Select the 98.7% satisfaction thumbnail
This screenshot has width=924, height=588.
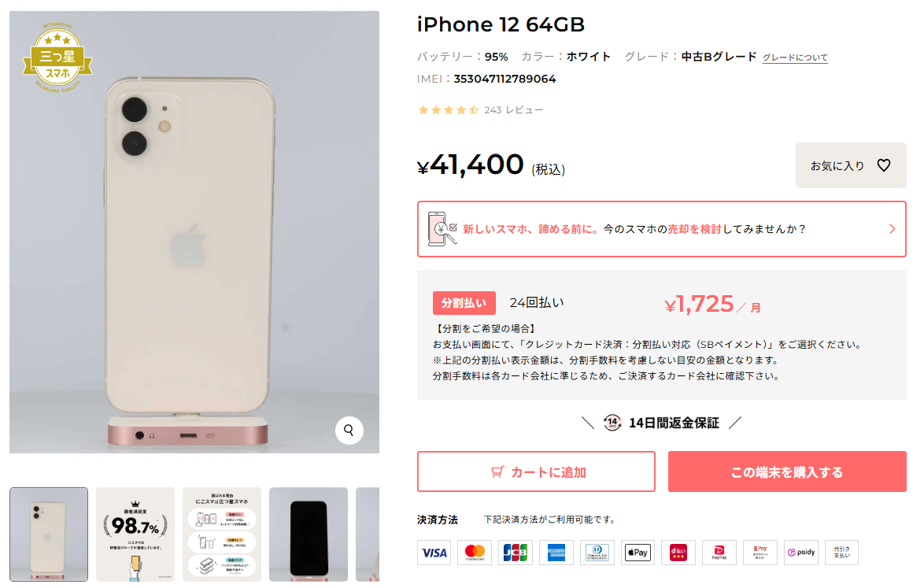[135, 534]
